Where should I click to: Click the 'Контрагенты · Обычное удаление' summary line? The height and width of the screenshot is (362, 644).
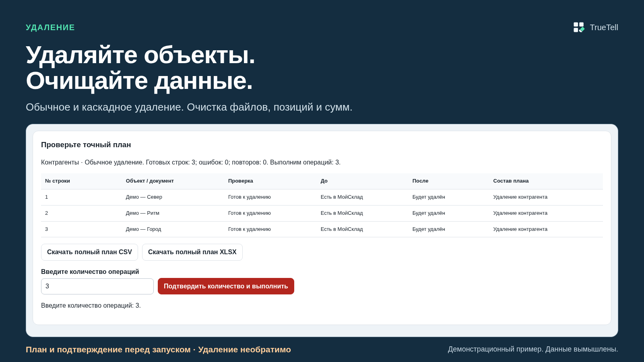point(191,162)
